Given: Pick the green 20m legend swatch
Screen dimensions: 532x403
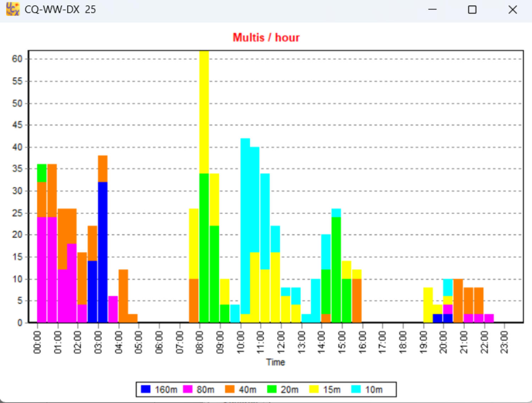Looking at the screenshot, I should (x=272, y=389).
